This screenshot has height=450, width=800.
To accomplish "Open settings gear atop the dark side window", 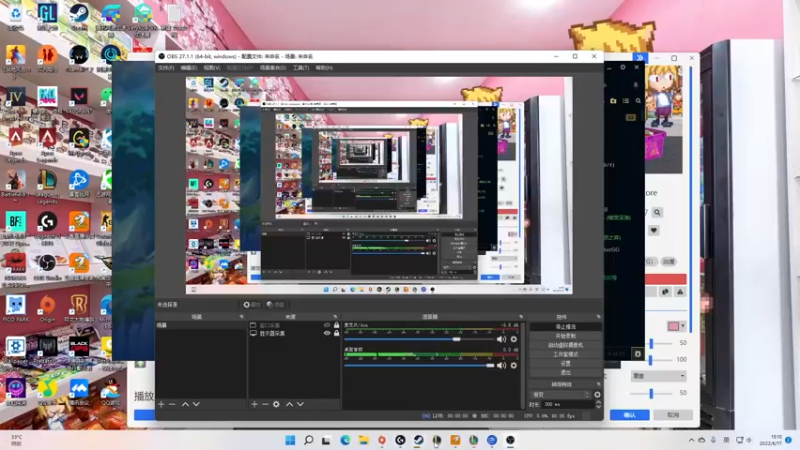I will [622, 67].
